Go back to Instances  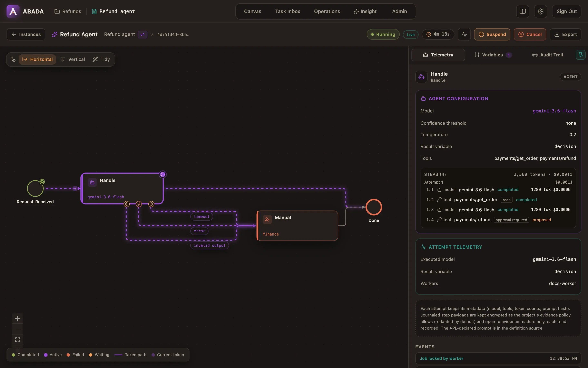[26, 34]
